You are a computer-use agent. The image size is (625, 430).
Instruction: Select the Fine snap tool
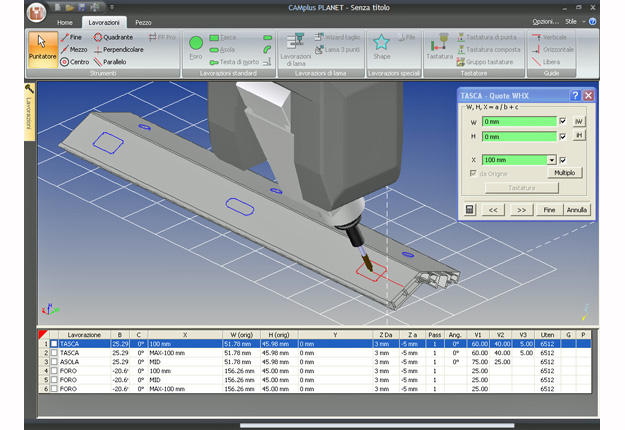[x=71, y=37]
